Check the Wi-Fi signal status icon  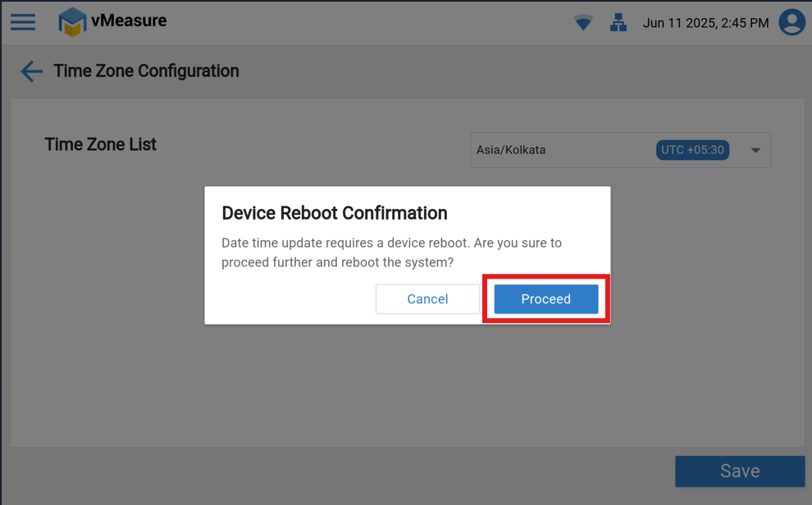[583, 23]
